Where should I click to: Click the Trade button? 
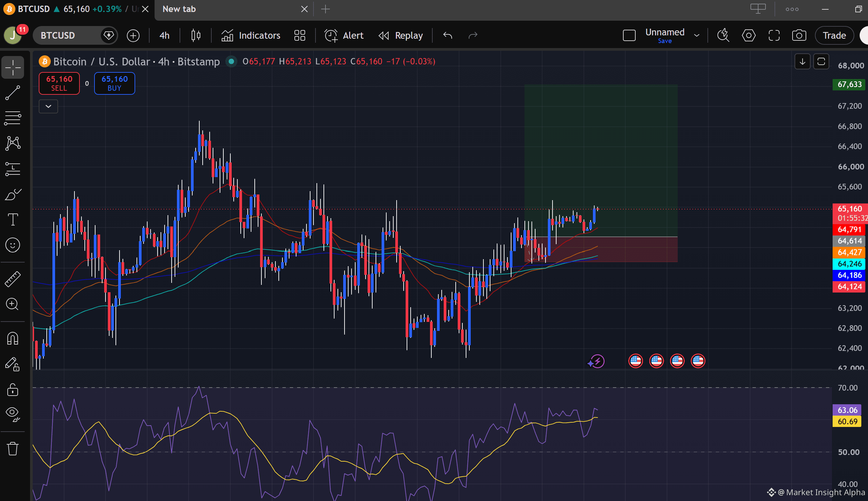(x=834, y=35)
